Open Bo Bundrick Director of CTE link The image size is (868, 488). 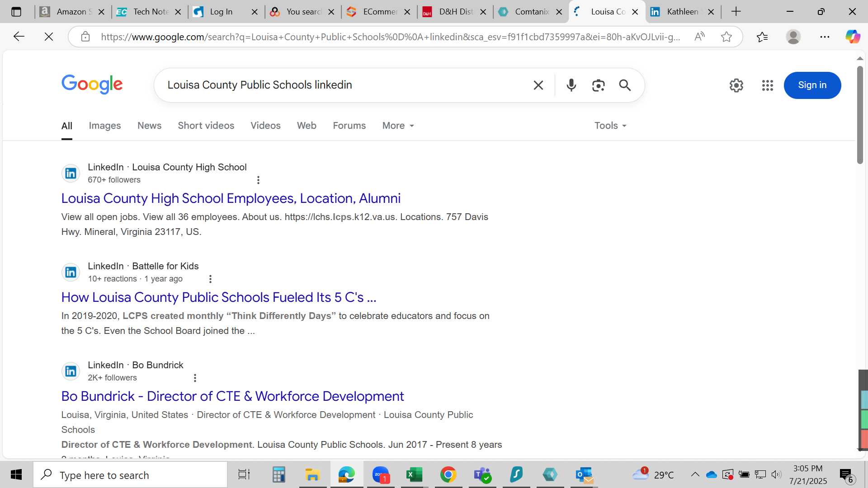tap(232, 396)
